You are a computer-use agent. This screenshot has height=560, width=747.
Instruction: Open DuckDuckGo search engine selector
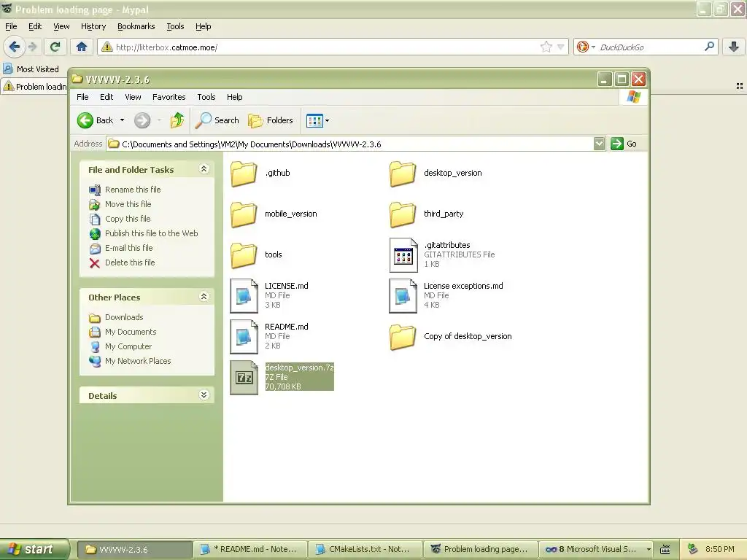click(586, 47)
